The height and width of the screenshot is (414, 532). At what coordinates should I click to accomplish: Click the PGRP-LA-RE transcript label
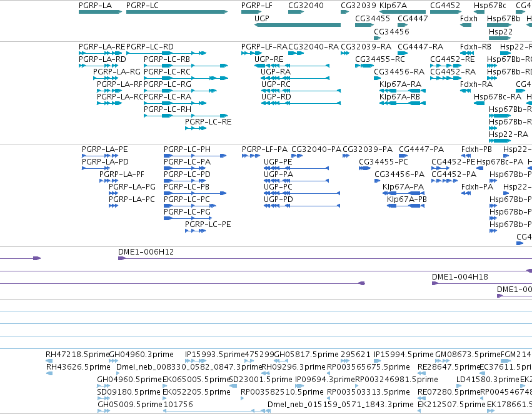point(102,47)
